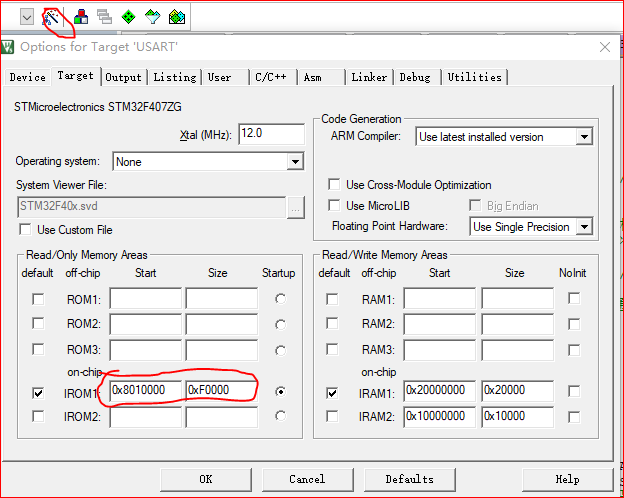Click the ROM1 Start input field
This screenshot has height=498, width=624.
146,298
